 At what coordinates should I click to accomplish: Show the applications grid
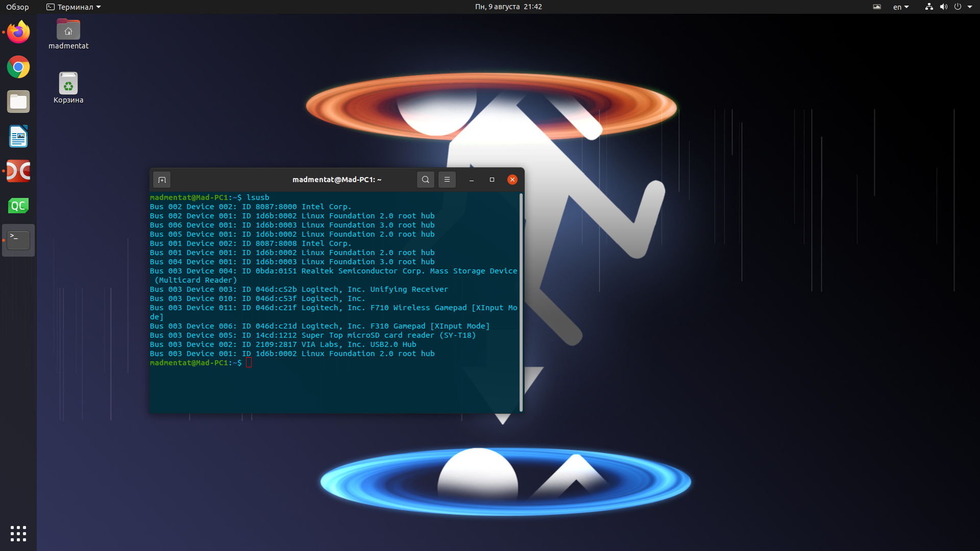pos(18,533)
